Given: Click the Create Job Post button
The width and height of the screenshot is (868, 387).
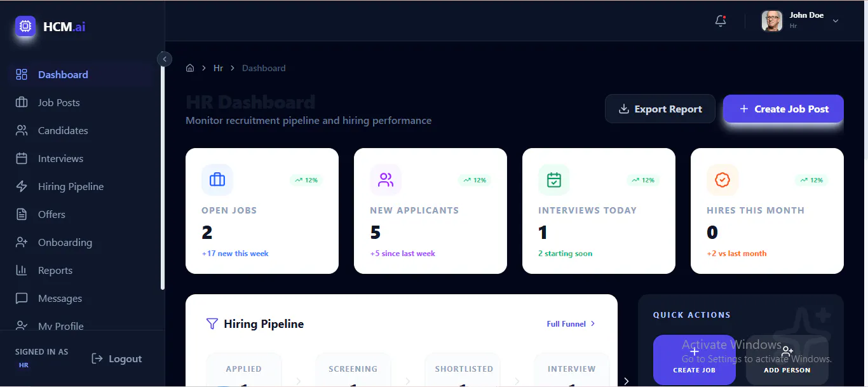Looking at the screenshot, I should [x=783, y=109].
